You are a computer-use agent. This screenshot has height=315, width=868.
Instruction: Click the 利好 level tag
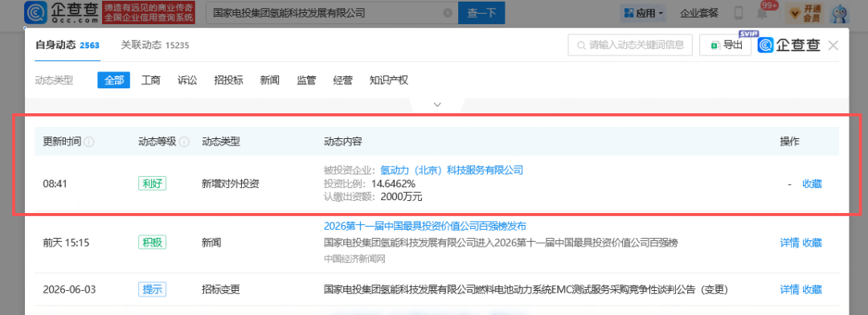152,184
